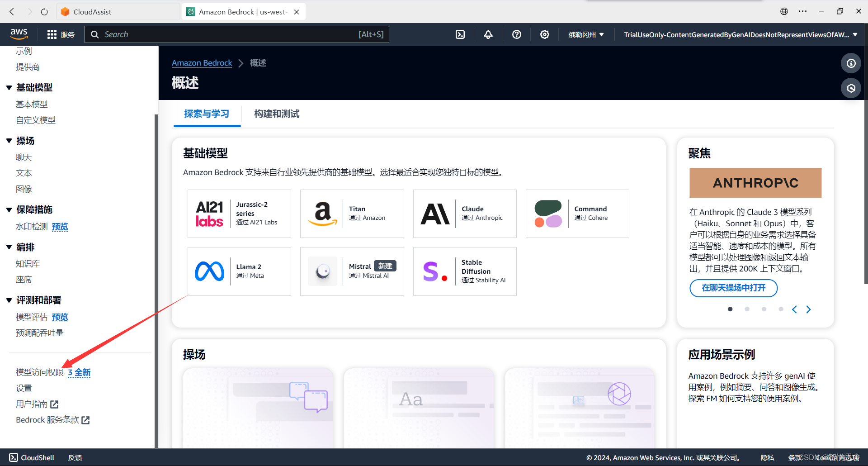This screenshot has height=466, width=868.
Task: Collapse the 编排 sidebar section
Action: click(x=9, y=247)
